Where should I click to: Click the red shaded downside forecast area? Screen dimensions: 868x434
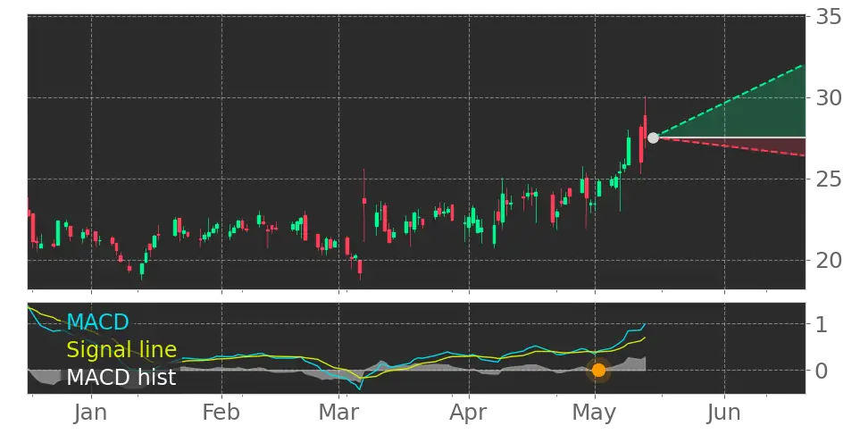click(x=775, y=145)
